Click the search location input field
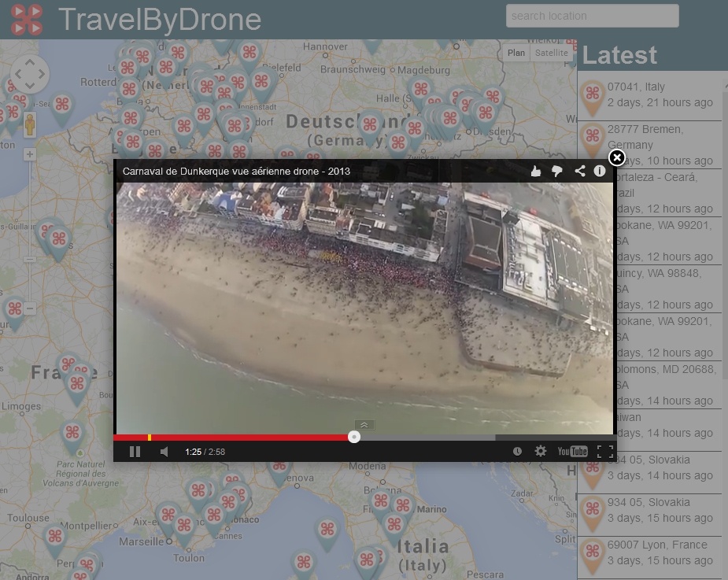This screenshot has width=728, height=580. pos(592,16)
